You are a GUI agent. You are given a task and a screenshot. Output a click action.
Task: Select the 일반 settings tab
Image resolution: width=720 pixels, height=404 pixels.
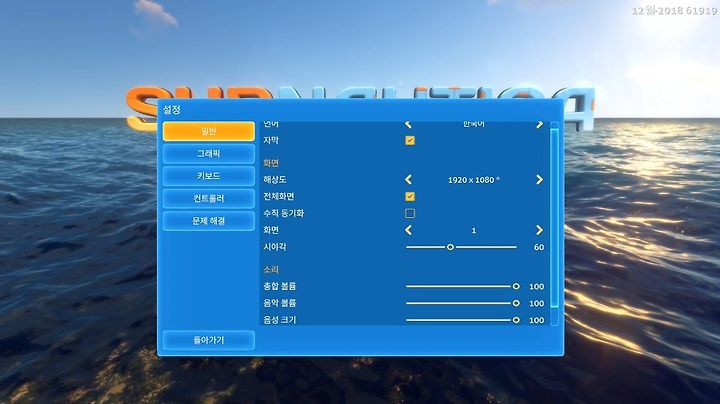point(208,131)
